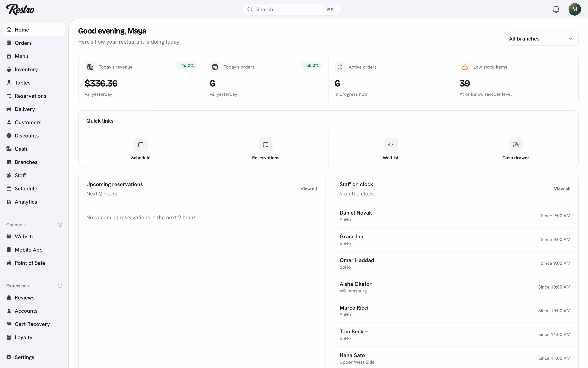588x368 pixels.
Task: Open the Point of Sale channel
Action: pos(34,263)
